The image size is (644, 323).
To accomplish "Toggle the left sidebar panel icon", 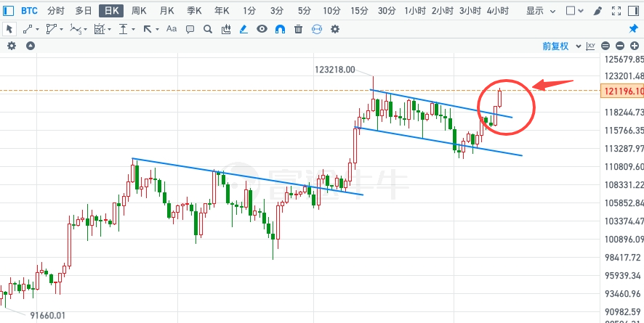I will [8, 11].
